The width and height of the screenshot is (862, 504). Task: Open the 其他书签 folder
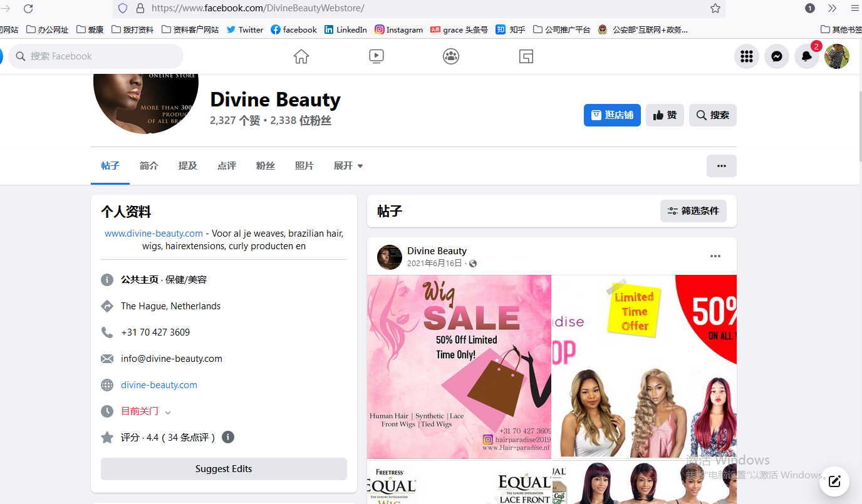click(841, 29)
